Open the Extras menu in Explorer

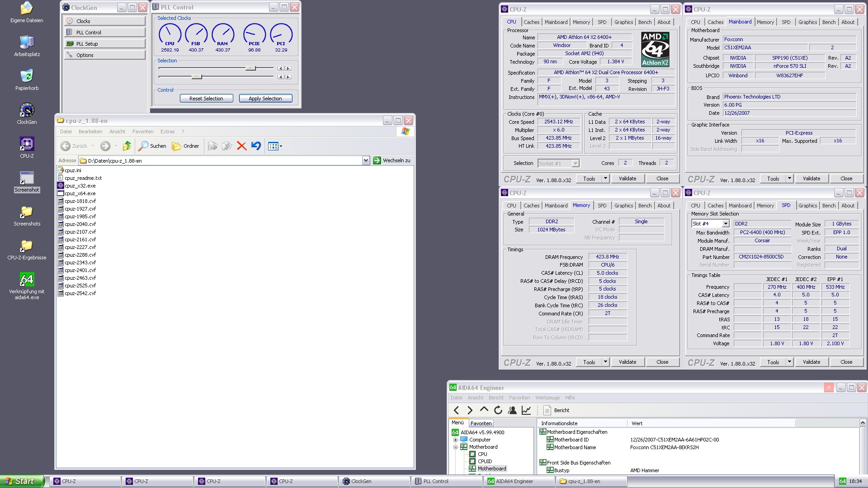(x=167, y=131)
